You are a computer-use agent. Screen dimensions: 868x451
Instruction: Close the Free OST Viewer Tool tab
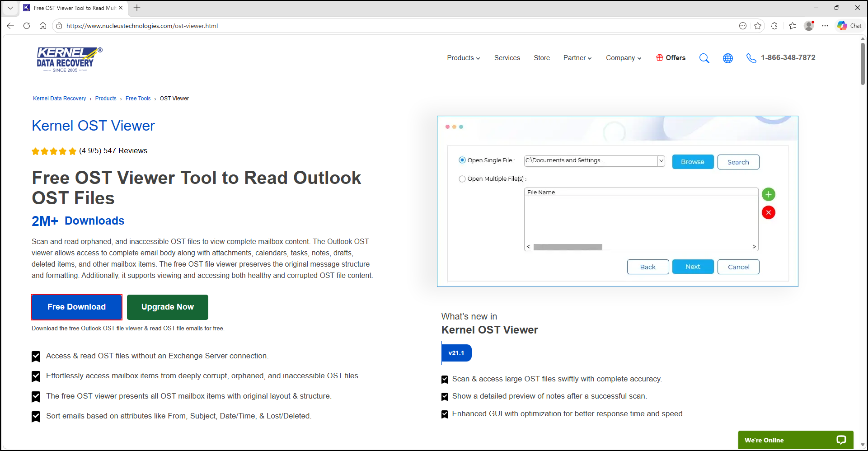tap(121, 8)
